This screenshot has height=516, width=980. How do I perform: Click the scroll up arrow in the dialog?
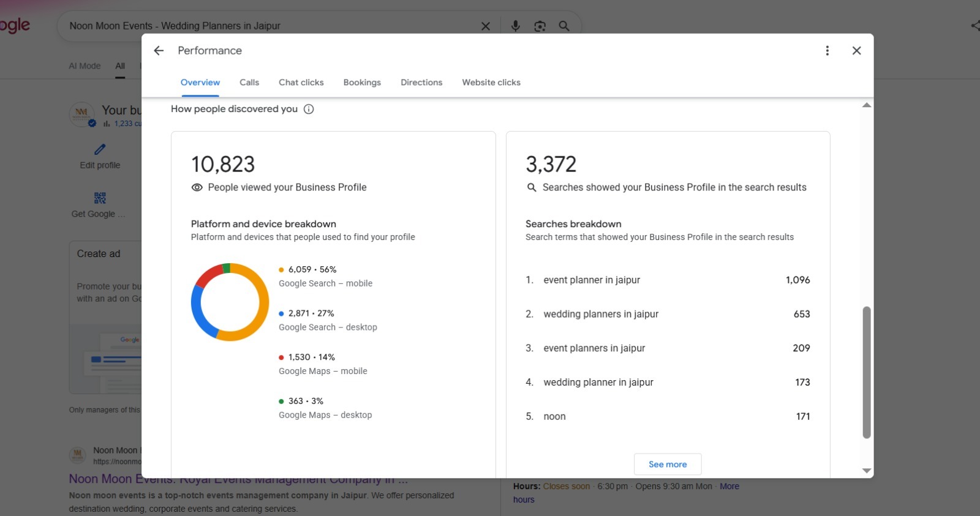(x=867, y=105)
